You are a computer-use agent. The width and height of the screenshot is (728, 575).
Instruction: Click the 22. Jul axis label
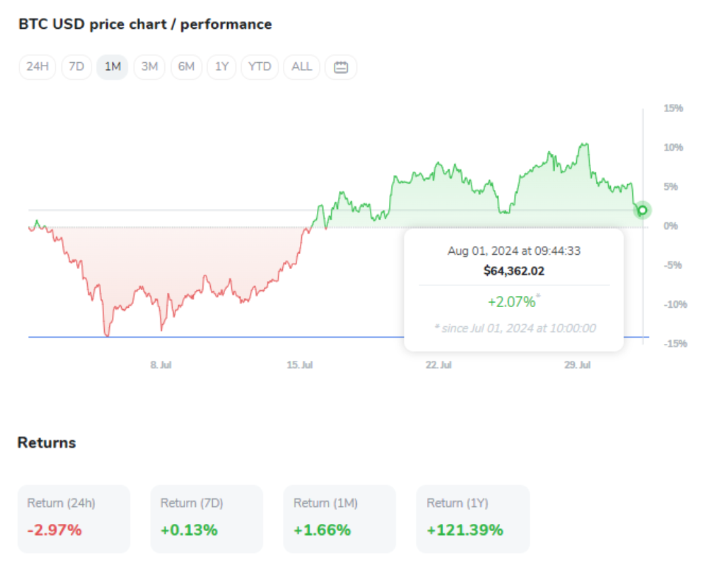438,365
